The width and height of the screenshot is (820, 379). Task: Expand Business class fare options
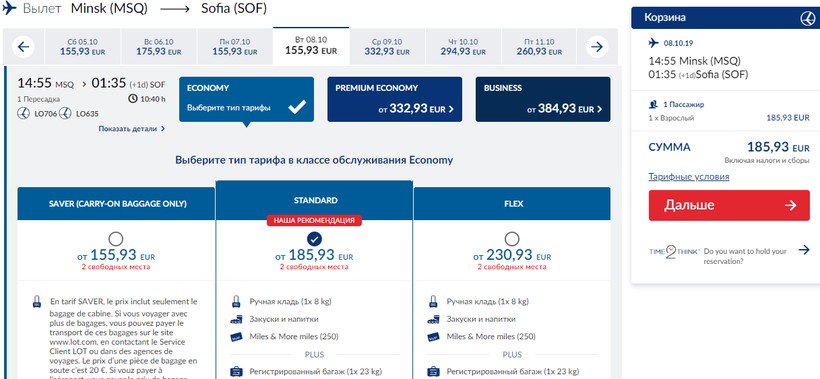[x=543, y=99]
